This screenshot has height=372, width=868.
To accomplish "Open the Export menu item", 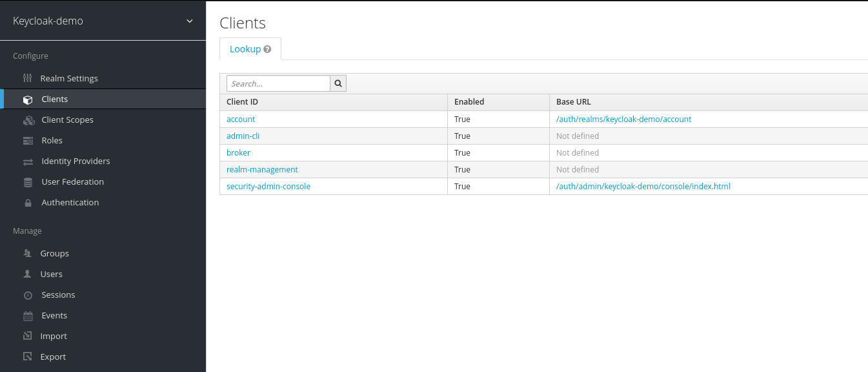I will [53, 356].
